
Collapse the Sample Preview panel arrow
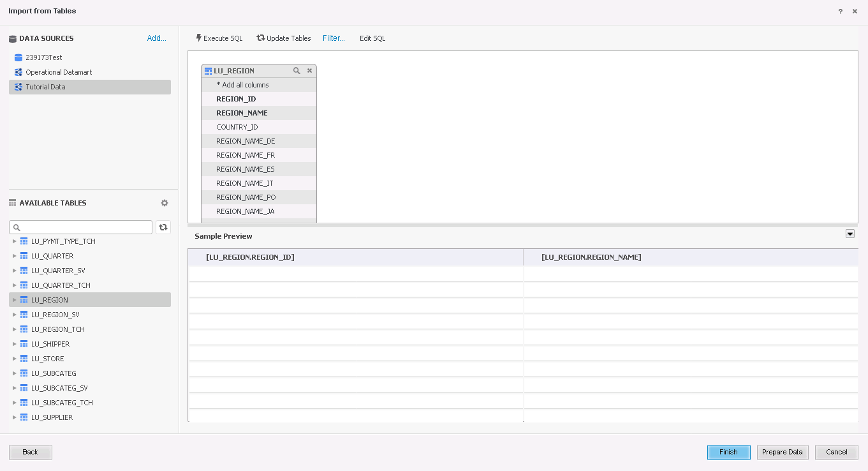[x=850, y=234]
